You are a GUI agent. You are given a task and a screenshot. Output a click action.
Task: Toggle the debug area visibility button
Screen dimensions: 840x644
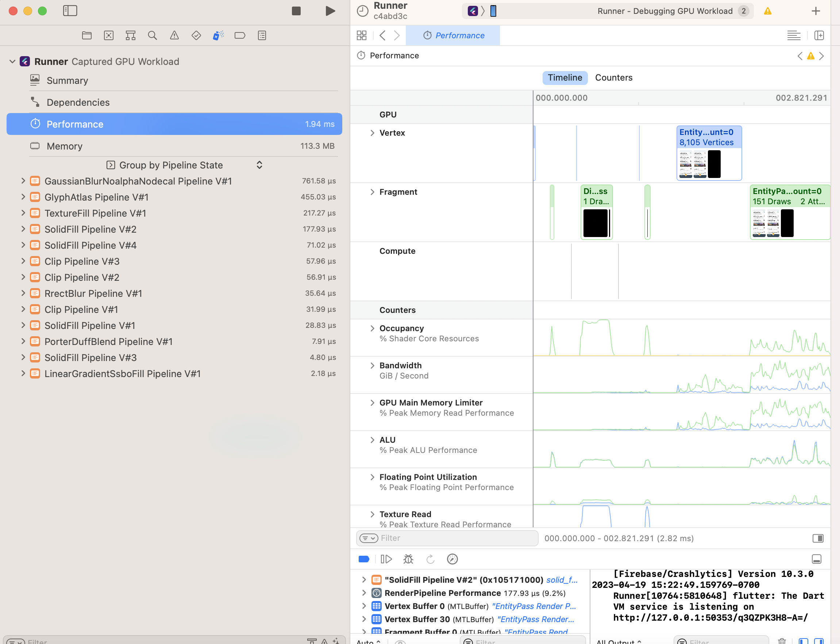(x=817, y=559)
